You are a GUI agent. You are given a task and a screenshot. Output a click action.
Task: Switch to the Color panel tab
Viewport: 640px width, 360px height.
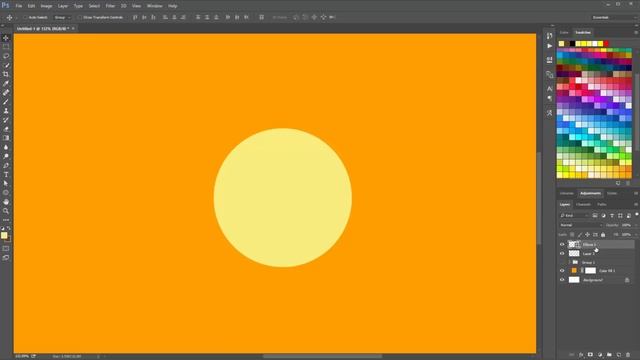click(x=564, y=32)
